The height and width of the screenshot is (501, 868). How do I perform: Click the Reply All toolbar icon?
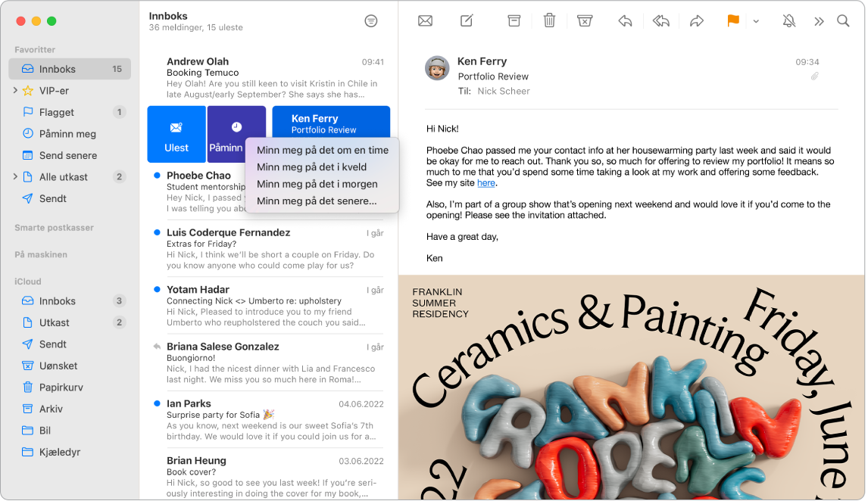(x=661, y=21)
